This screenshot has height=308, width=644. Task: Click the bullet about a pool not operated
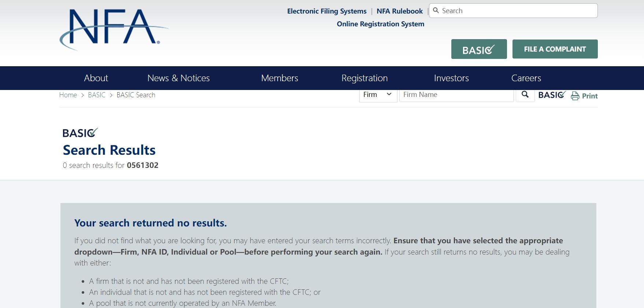[x=183, y=303]
